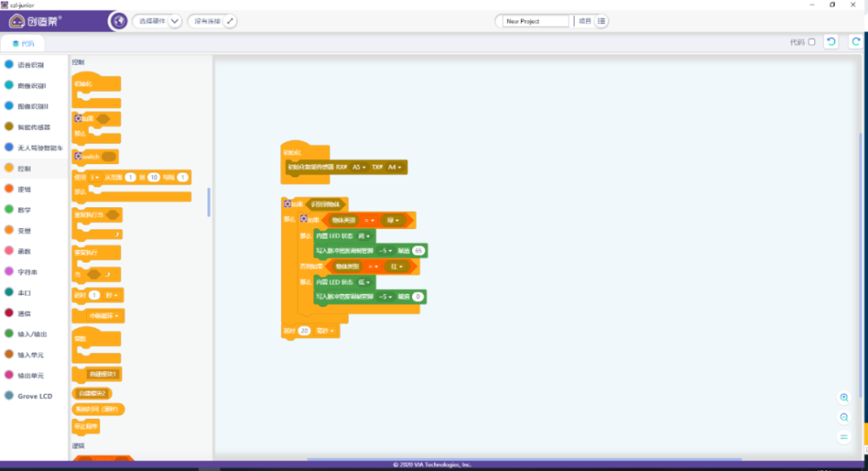Zoom out the workspace with magnifier minus

[844, 417]
